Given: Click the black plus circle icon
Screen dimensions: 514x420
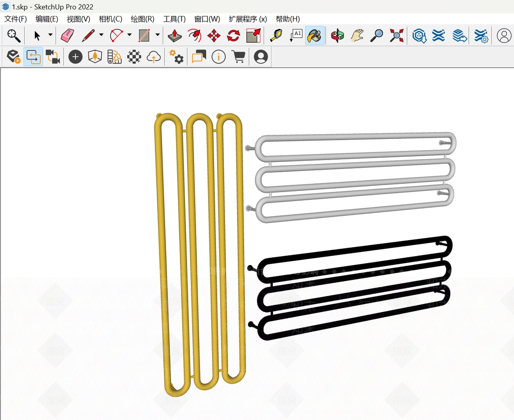Looking at the screenshot, I should click(75, 57).
